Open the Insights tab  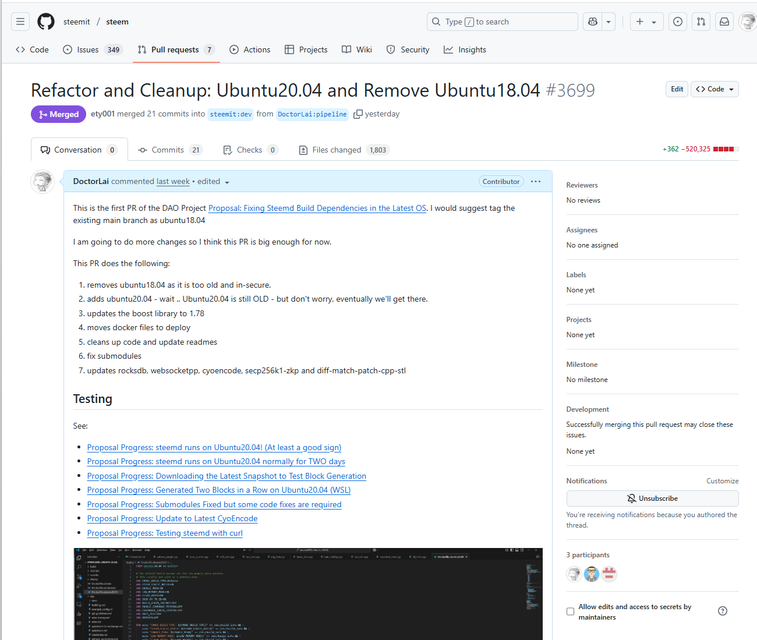click(x=465, y=50)
